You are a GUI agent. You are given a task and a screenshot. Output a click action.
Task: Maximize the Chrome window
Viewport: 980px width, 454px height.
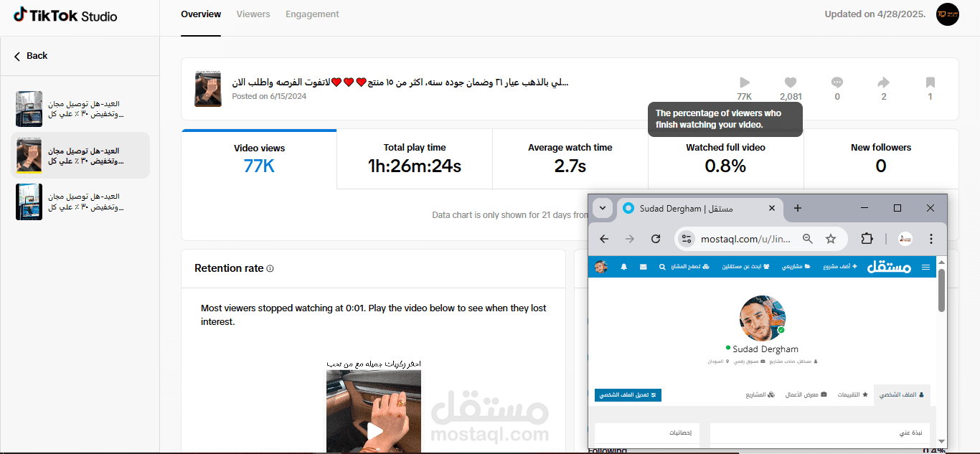pyautogui.click(x=897, y=208)
